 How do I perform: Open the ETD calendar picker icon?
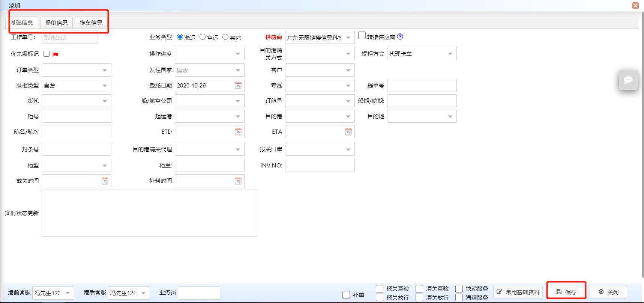point(238,132)
